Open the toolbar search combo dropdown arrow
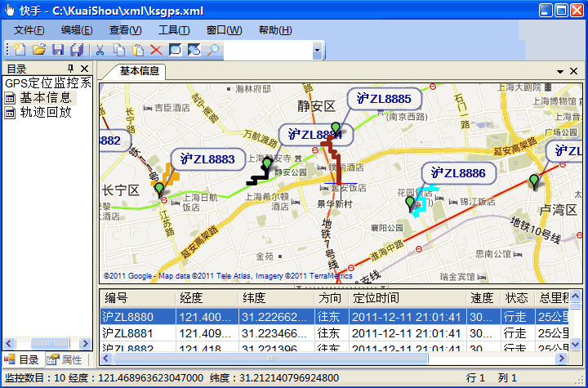588x388 pixels. [317, 50]
